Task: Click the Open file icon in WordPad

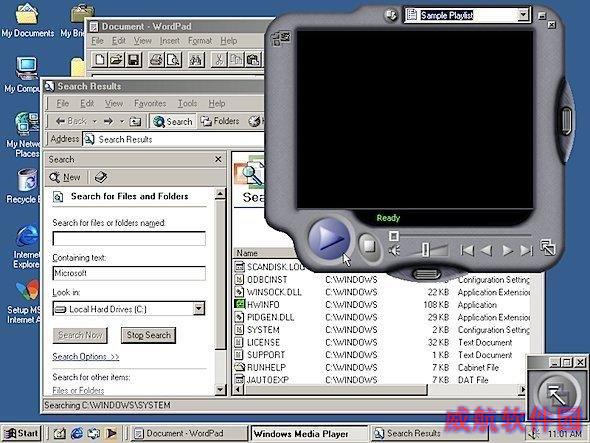Action: click(x=117, y=59)
